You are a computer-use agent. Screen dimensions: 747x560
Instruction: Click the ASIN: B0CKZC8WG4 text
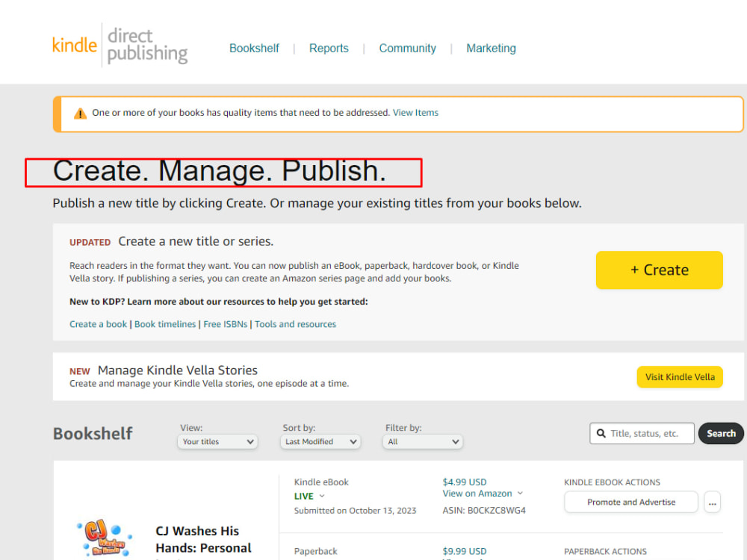click(484, 511)
